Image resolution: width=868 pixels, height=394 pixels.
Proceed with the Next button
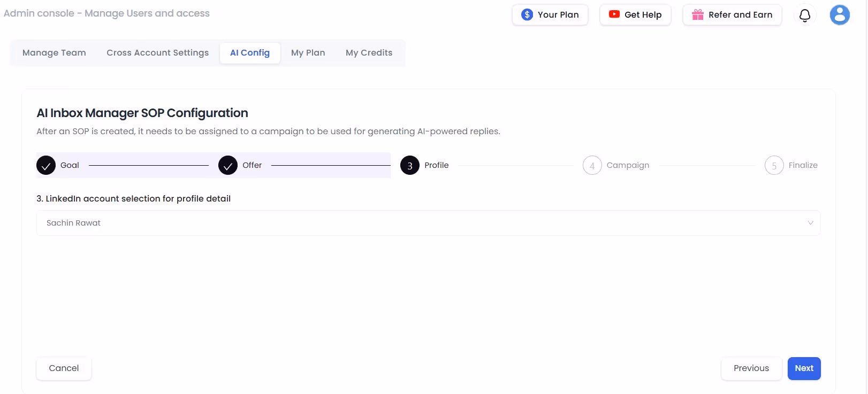pos(804,368)
